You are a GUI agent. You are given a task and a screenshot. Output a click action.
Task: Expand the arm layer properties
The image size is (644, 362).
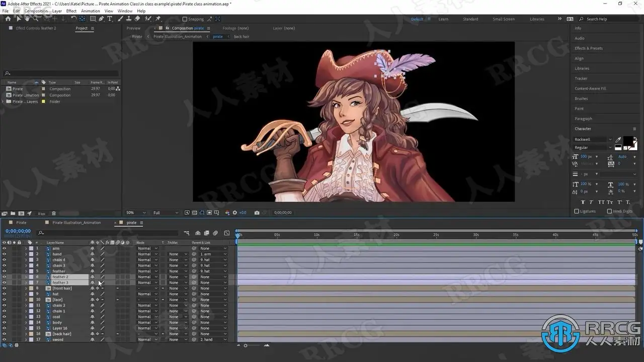pyautogui.click(x=26, y=248)
